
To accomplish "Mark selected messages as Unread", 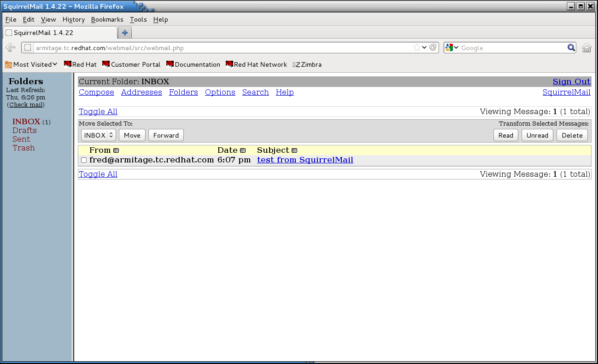I will 537,135.
